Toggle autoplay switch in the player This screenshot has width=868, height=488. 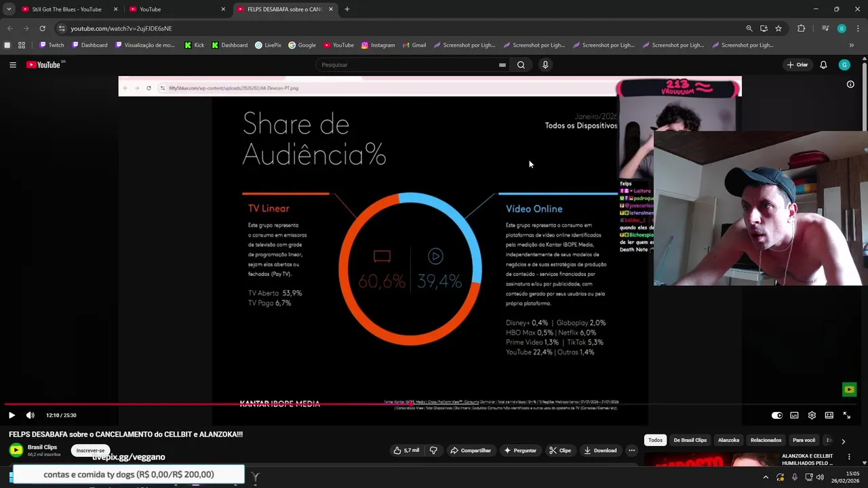coord(777,415)
